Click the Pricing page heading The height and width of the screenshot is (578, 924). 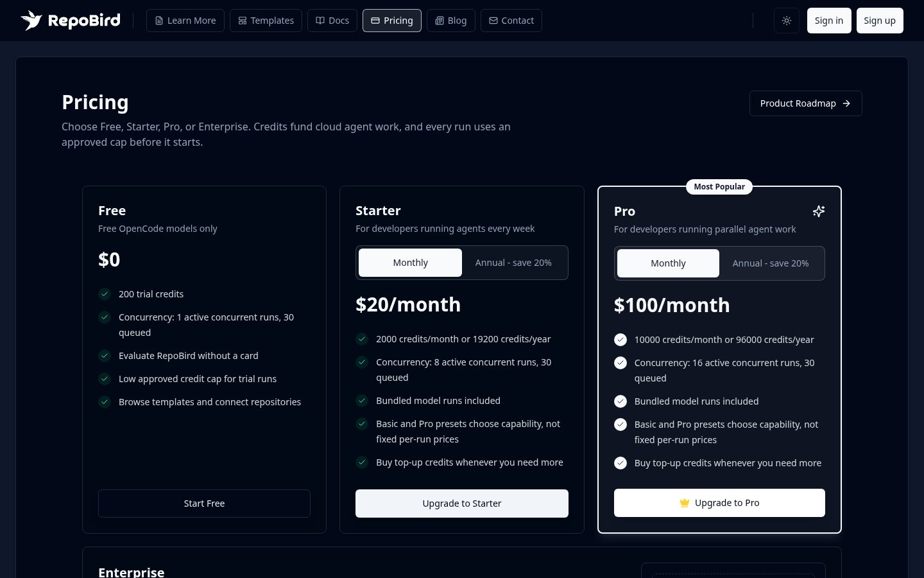point(95,102)
